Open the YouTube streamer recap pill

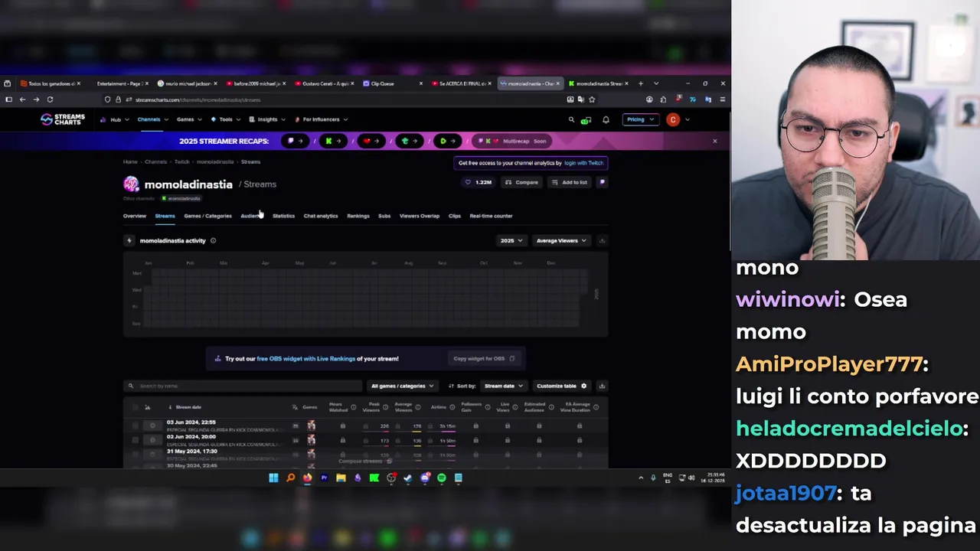(x=371, y=141)
